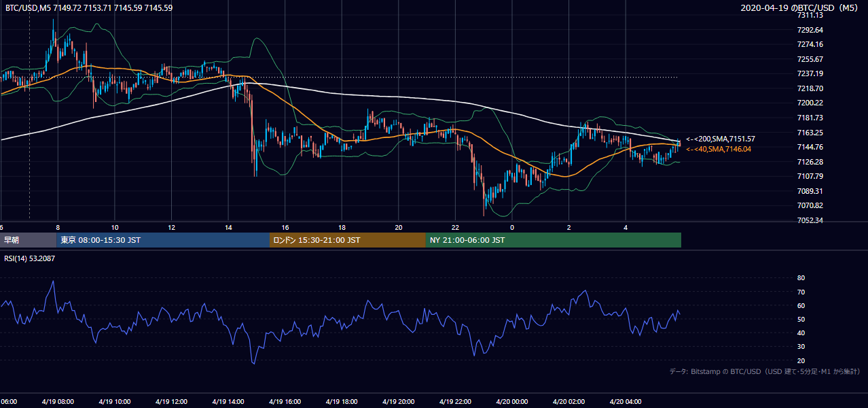Click hour label 18 under the price chart
The height and width of the screenshot is (408, 868).
coord(342,228)
